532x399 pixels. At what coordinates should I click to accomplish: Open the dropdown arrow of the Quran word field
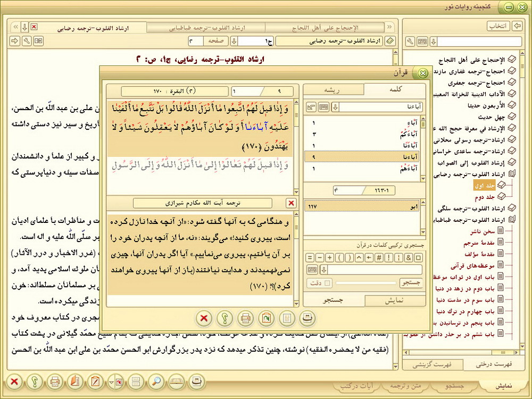tap(335, 107)
